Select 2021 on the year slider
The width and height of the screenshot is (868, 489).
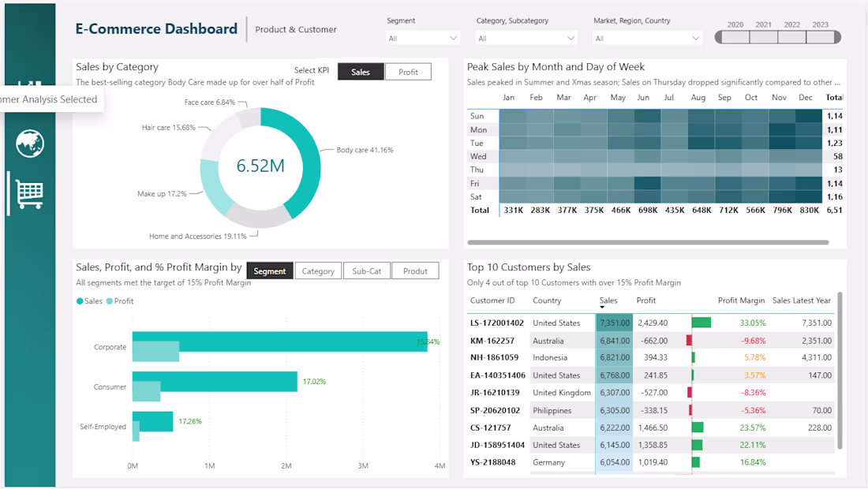(x=763, y=37)
